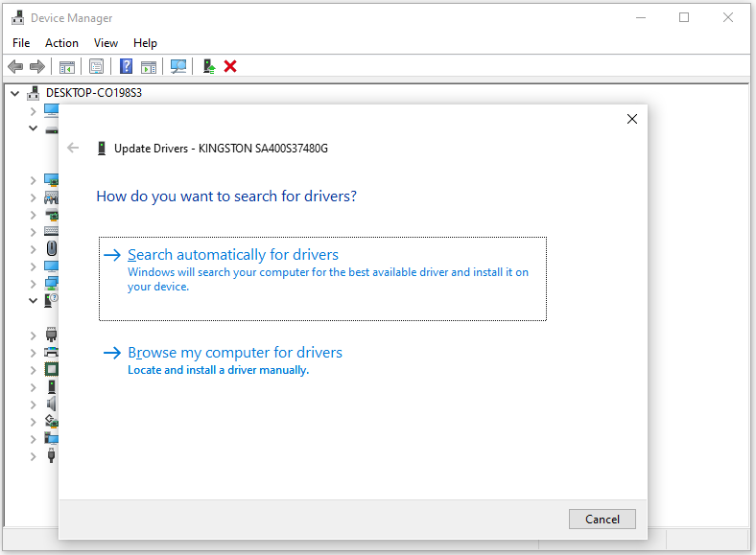Maximize the Device Manager window
Screen dimensions: 756x555
pos(684,18)
